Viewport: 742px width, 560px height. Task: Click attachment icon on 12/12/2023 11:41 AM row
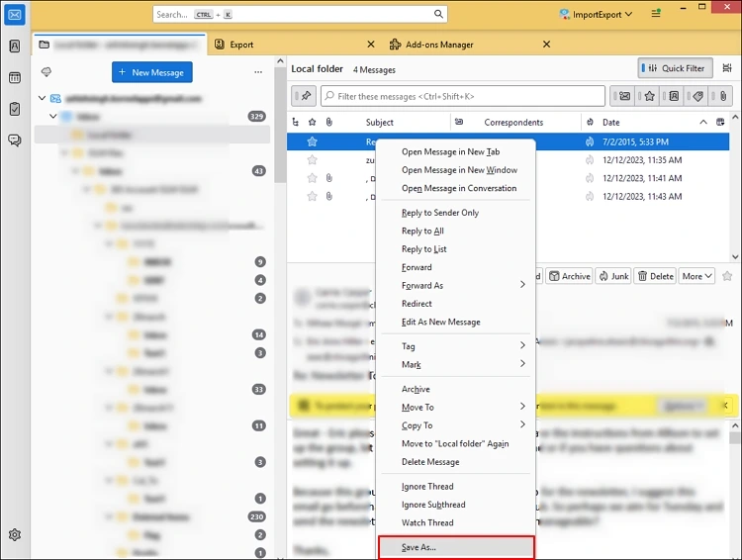[328, 178]
